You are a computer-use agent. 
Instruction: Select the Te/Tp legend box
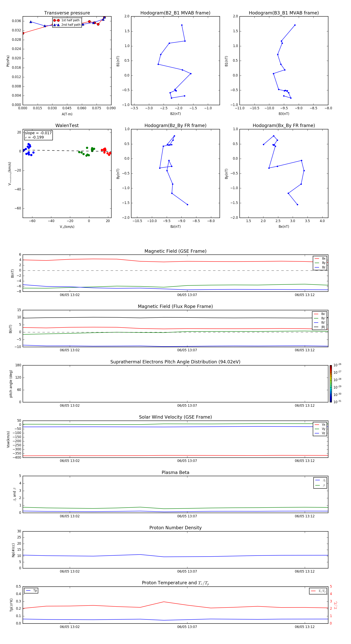(318, 591)
